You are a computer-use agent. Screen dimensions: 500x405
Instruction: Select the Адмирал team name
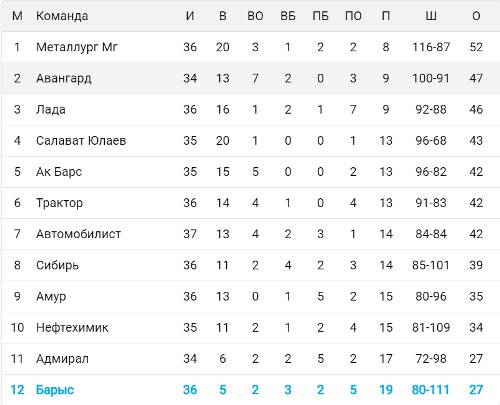tap(62, 359)
